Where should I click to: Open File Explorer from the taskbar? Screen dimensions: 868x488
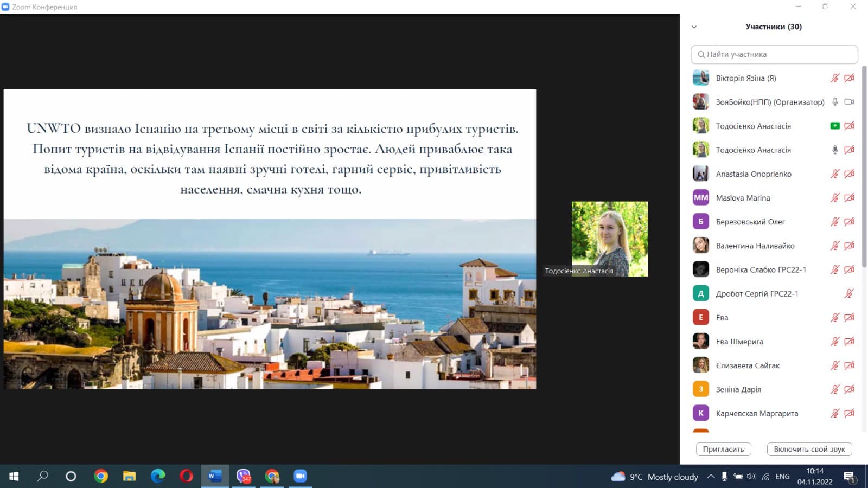coord(129,476)
